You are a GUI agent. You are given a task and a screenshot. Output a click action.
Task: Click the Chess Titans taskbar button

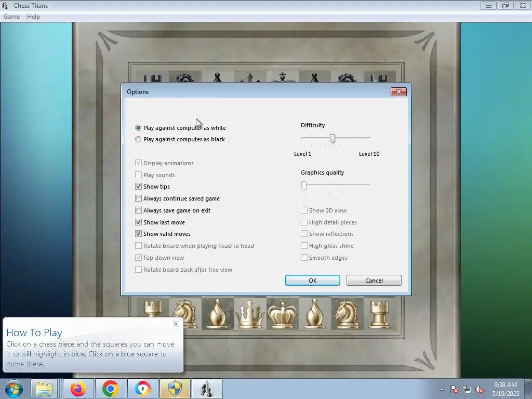click(x=207, y=389)
